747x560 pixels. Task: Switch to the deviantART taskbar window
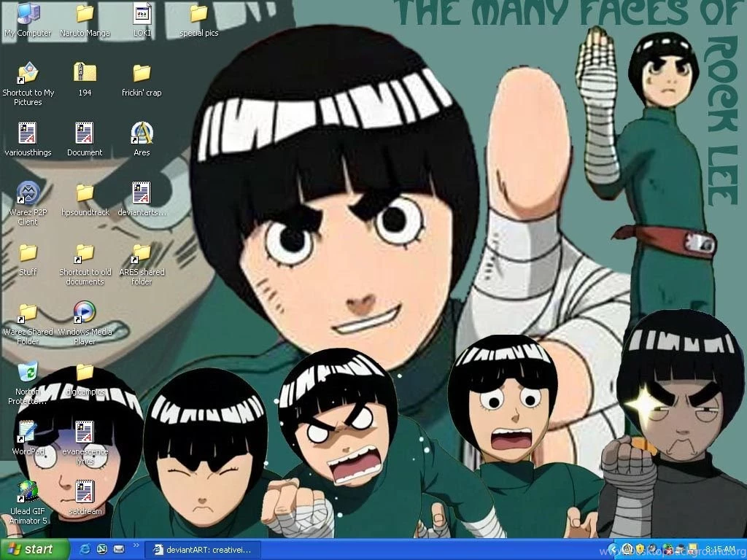pyautogui.click(x=203, y=550)
